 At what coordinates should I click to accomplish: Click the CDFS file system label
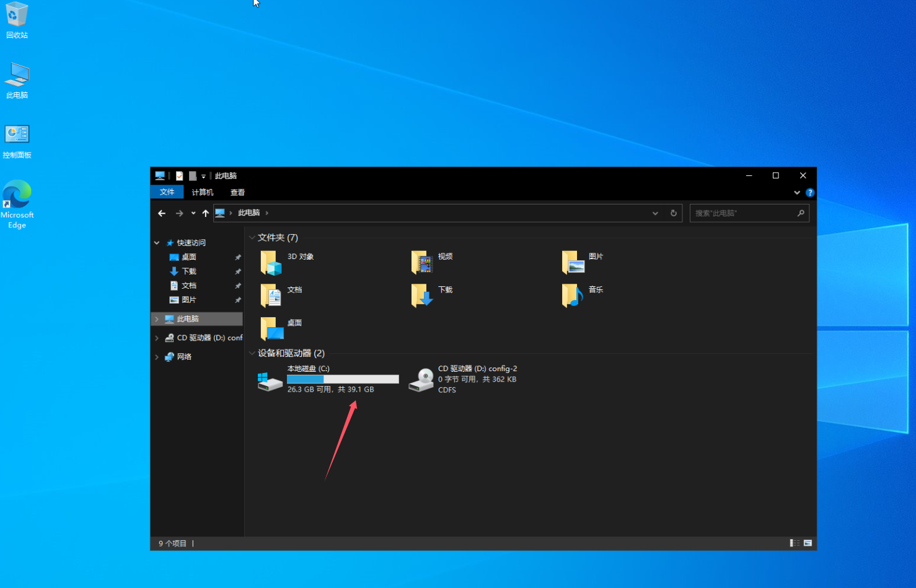[x=447, y=390]
